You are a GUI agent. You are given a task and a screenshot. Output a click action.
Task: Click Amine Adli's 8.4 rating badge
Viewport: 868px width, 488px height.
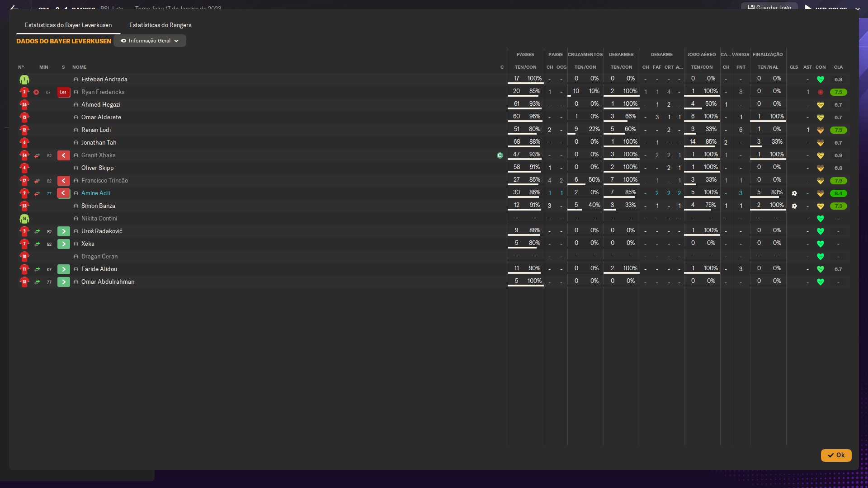[838, 193]
